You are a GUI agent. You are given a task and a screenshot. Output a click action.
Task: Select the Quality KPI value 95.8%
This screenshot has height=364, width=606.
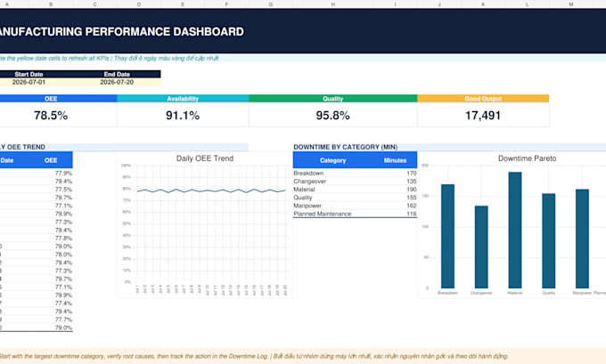(x=332, y=116)
